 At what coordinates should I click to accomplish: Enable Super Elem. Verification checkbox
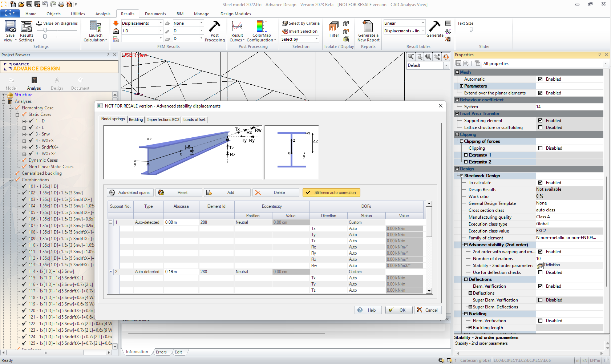[x=540, y=300]
